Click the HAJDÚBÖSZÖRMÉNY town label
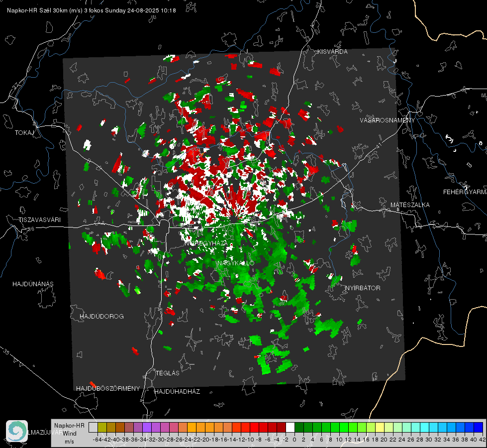487x448 pixels. [x=108, y=389]
